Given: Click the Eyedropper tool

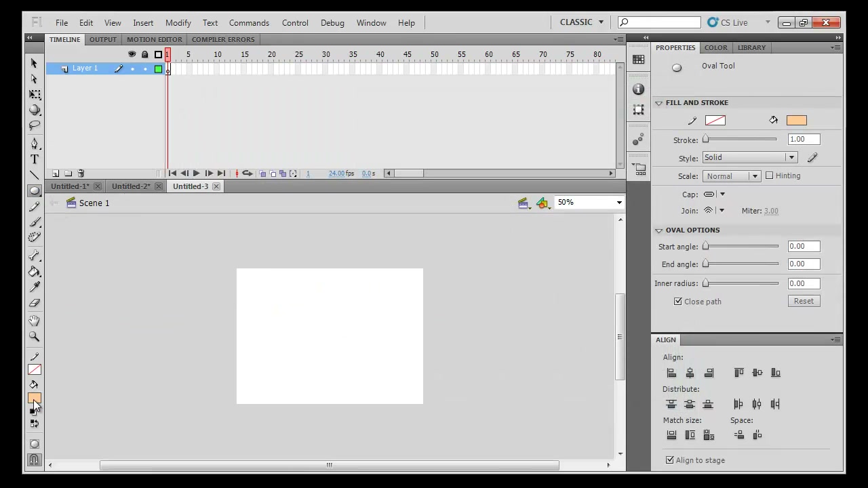Looking at the screenshot, I should pyautogui.click(x=35, y=287).
